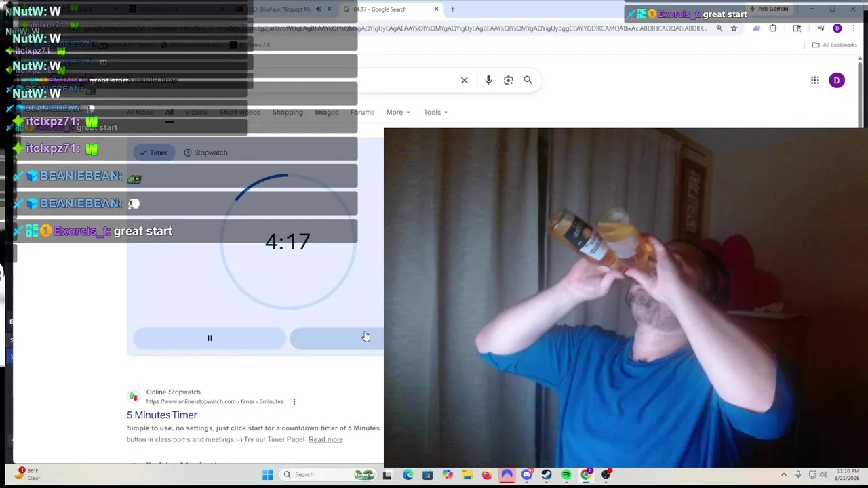Screen dimensions: 868x488
Task: Open the Google apps grid
Action: pos(815,80)
